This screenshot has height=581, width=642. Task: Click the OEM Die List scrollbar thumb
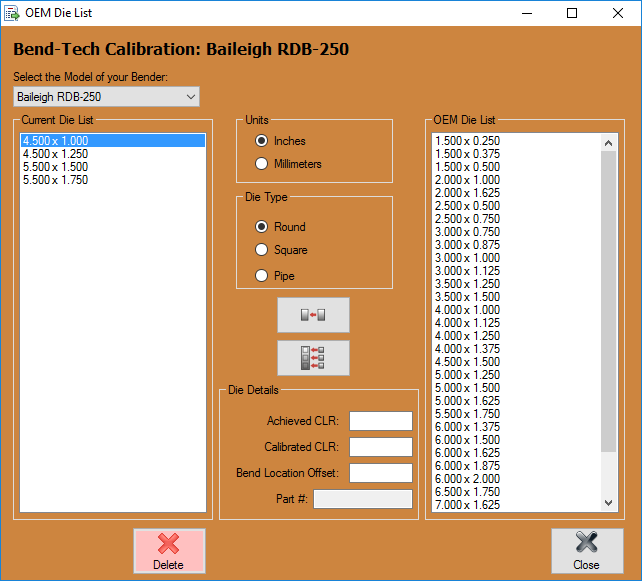click(608, 301)
